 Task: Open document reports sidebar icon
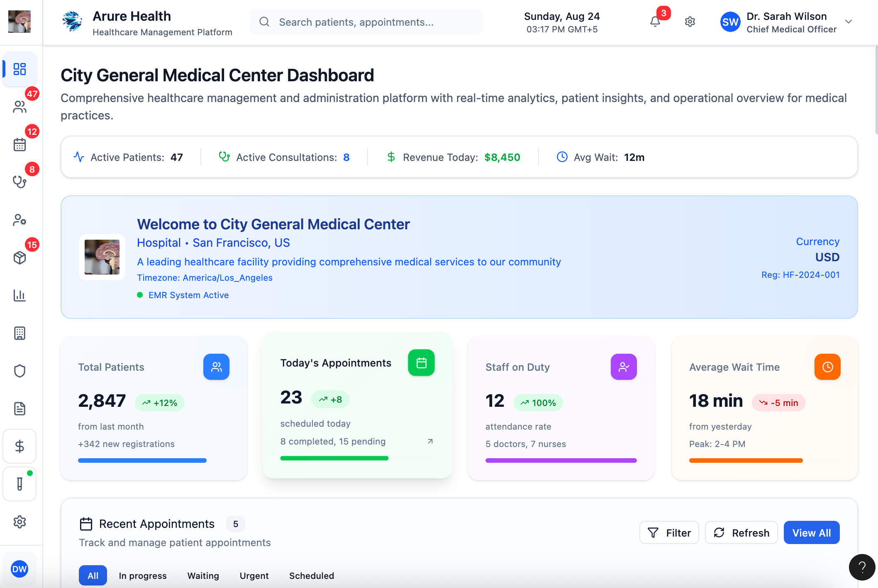click(20, 408)
